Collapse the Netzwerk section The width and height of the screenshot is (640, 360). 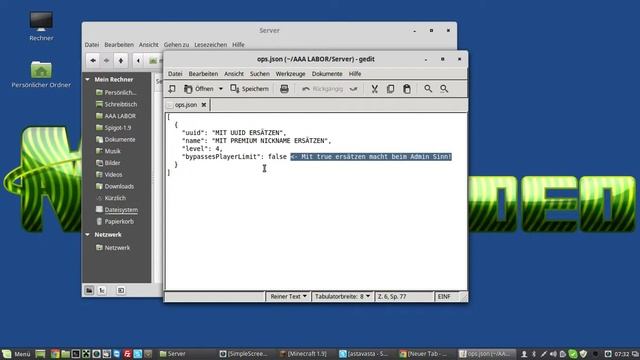click(87, 235)
